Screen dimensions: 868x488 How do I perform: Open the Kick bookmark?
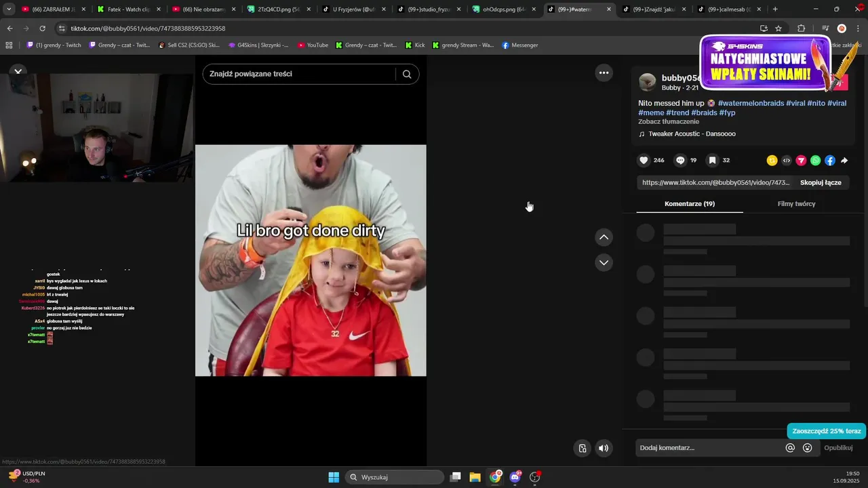coord(415,45)
